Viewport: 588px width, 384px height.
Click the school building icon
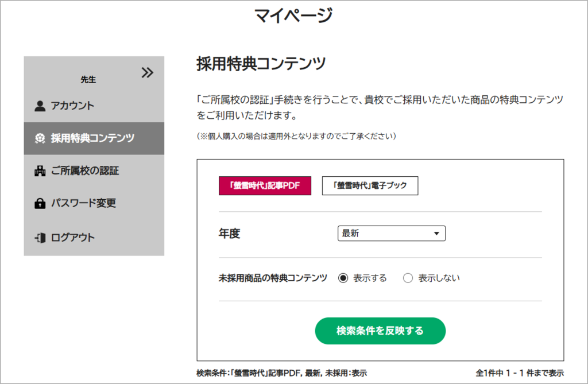point(40,170)
